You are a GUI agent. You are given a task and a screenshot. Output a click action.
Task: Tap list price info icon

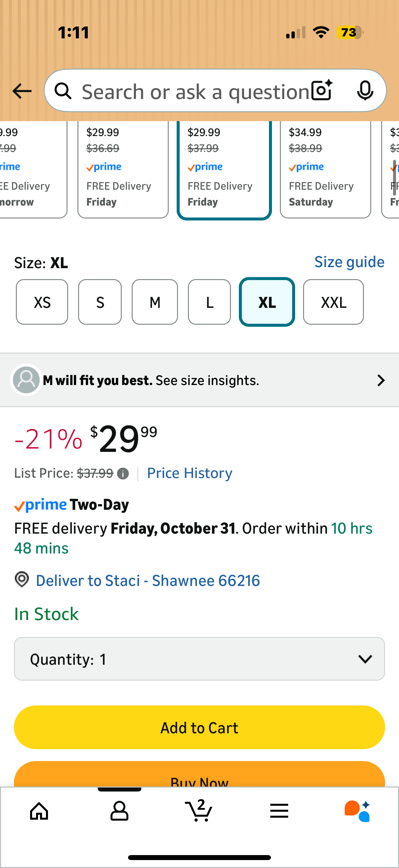(123, 474)
